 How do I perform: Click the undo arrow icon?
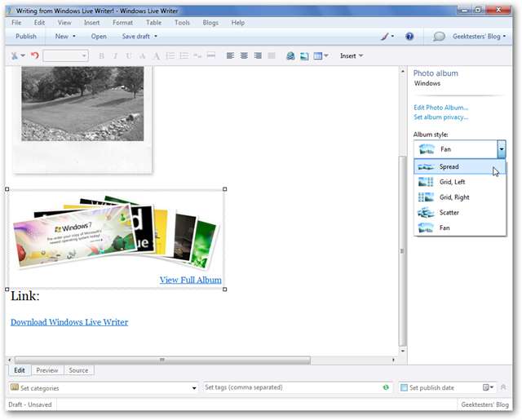(x=35, y=56)
